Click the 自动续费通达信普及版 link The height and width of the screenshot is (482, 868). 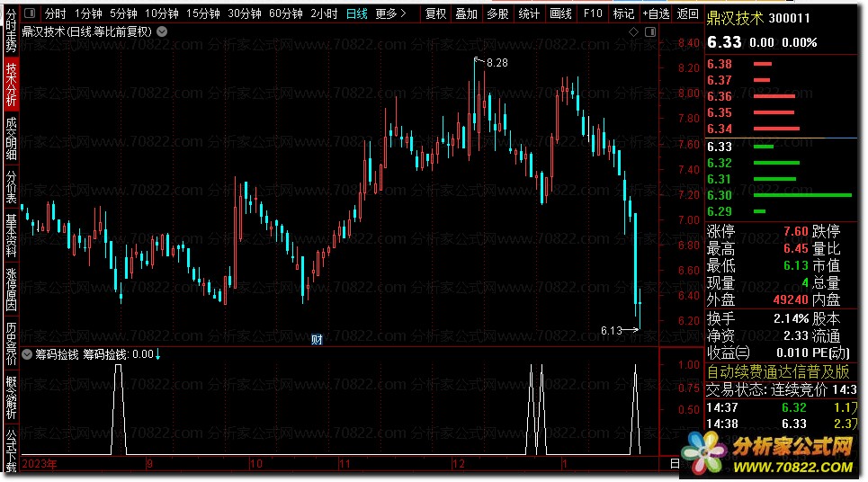[x=778, y=372]
